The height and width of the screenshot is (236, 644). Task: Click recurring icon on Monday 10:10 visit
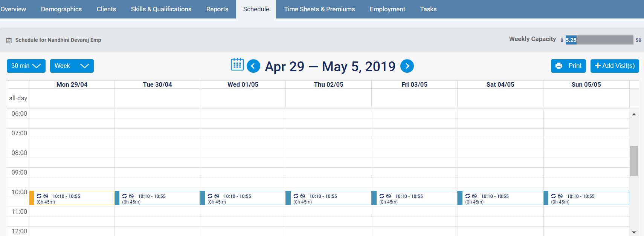39,196
